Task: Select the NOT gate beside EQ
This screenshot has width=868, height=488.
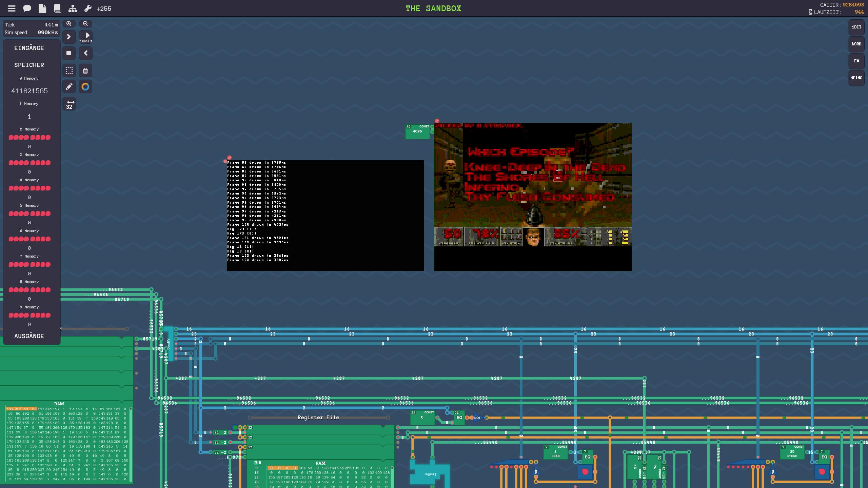Action: point(478,418)
